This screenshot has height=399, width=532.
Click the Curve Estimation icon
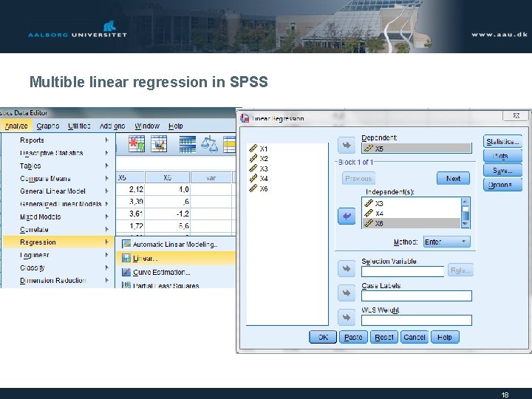point(126,272)
